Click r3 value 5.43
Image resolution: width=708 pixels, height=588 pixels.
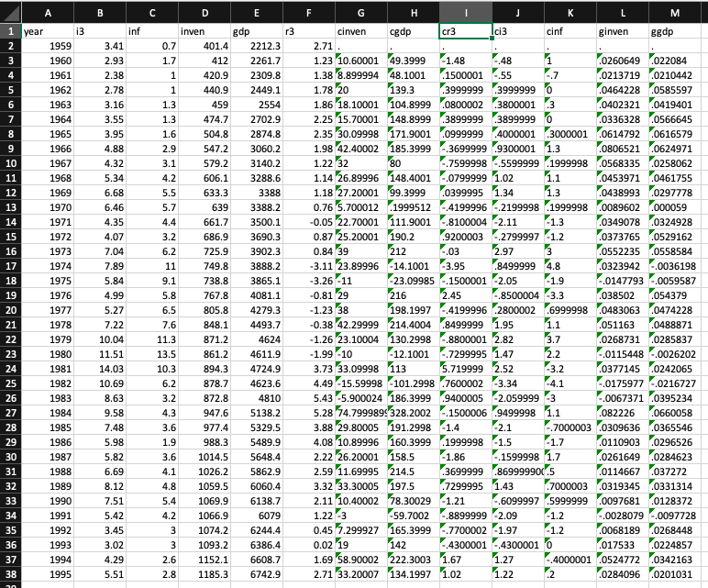point(309,398)
